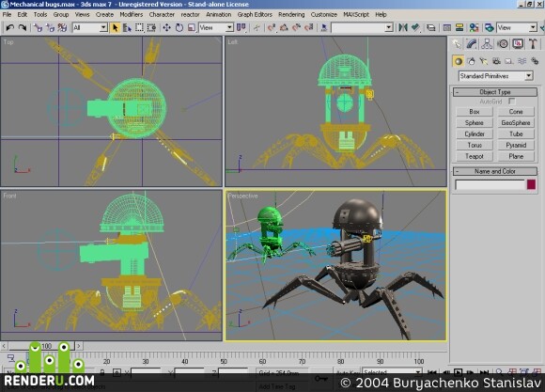Activate the Select and Rotate tool
545x392 pixels.
(x=179, y=27)
